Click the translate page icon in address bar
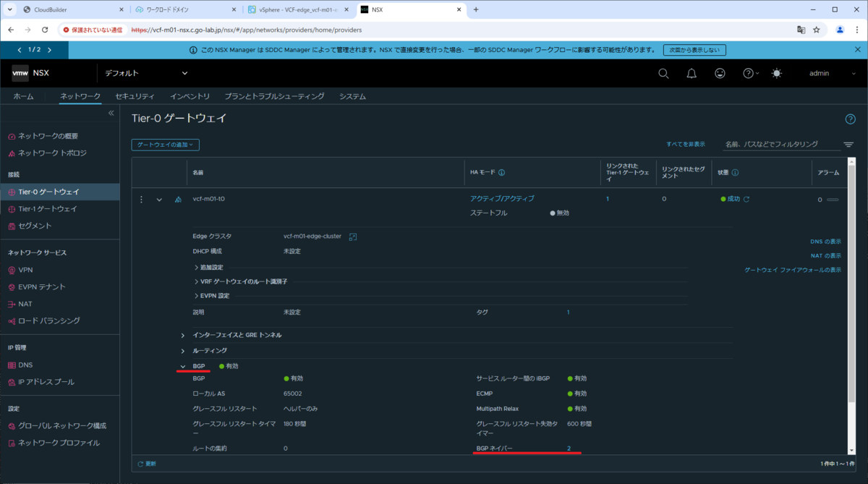 [x=801, y=30]
